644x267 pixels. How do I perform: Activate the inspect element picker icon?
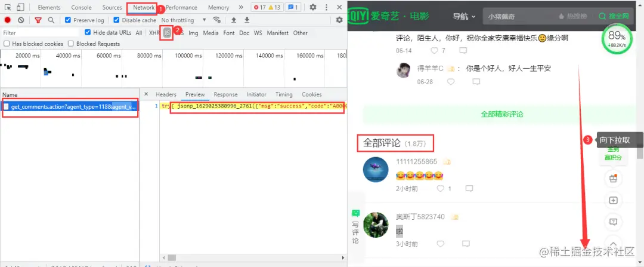tap(8, 7)
